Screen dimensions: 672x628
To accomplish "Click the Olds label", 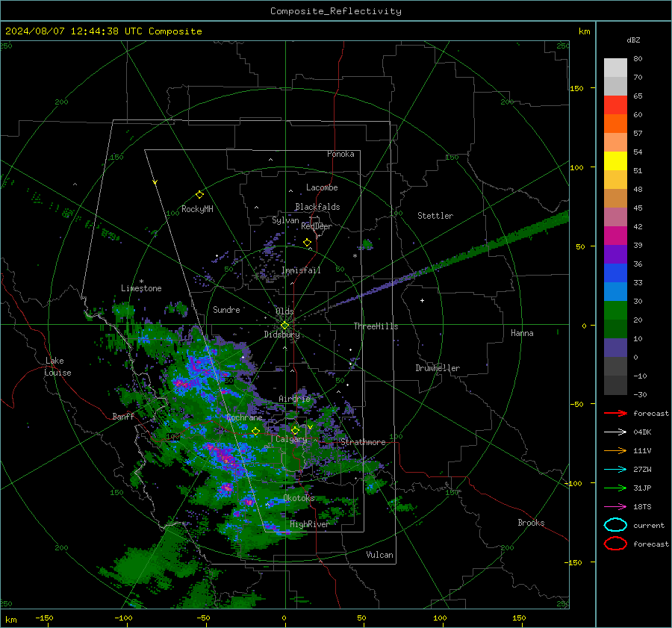I will coord(284,311).
